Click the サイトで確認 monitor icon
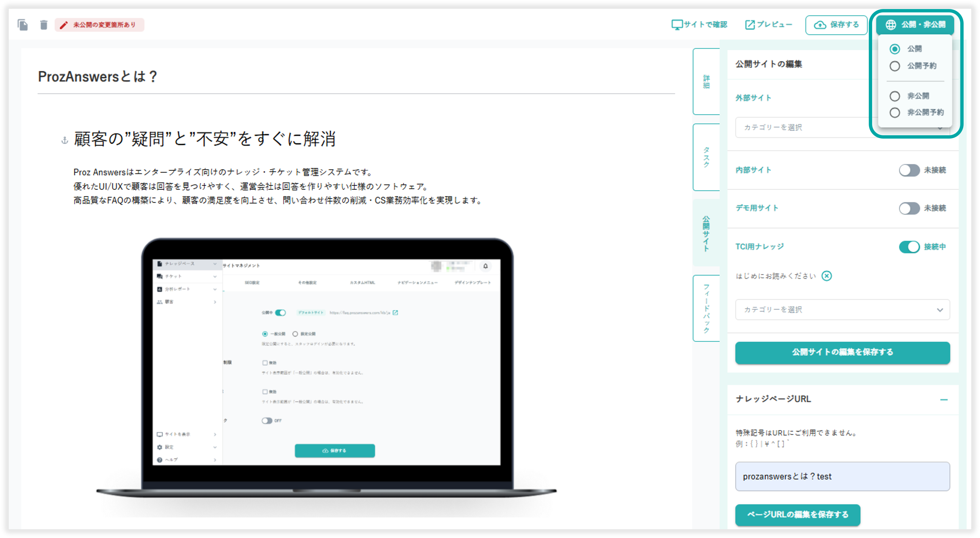 tap(677, 25)
